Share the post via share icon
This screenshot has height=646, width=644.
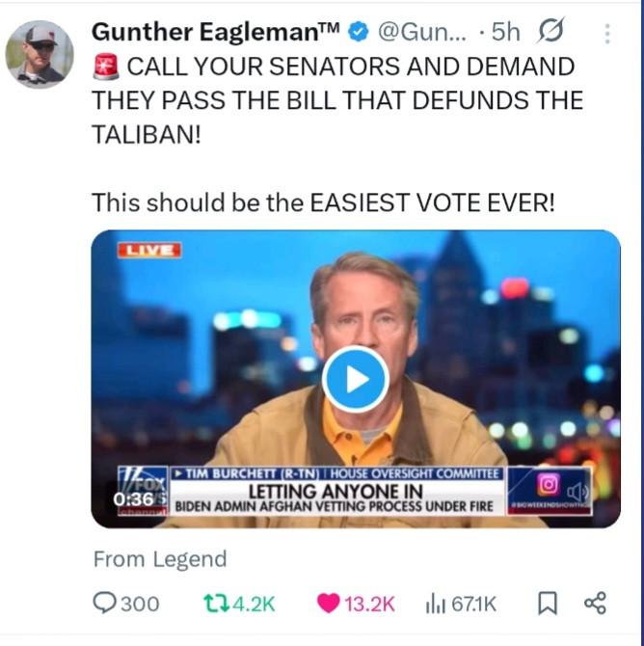tap(595, 604)
